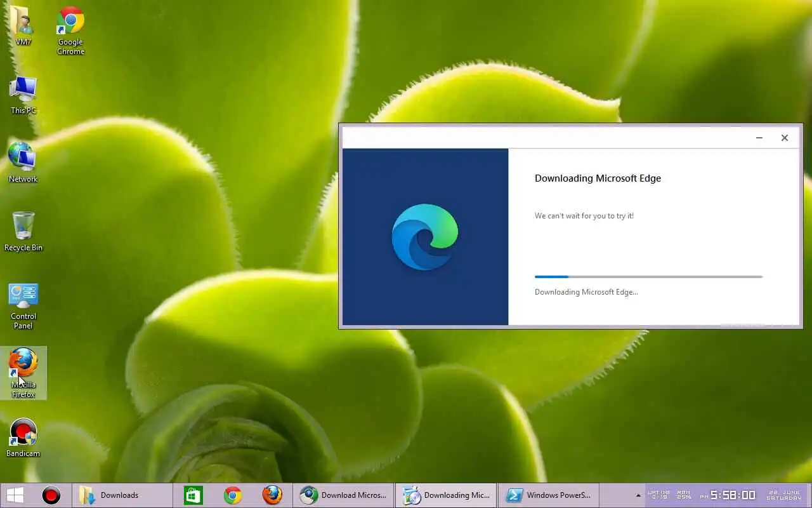Click the uptime indicator in tray
The height and width of the screenshot is (508, 812).
(659, 495)
